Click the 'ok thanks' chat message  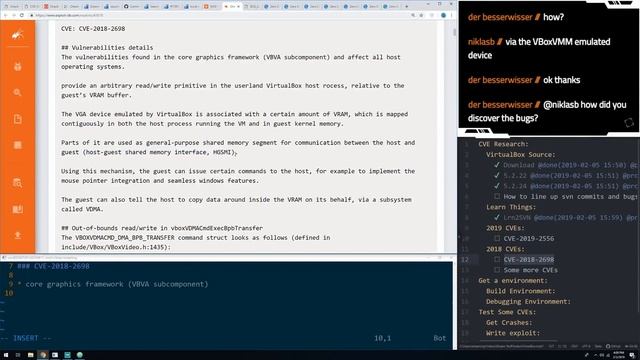[x=561, y=80]
